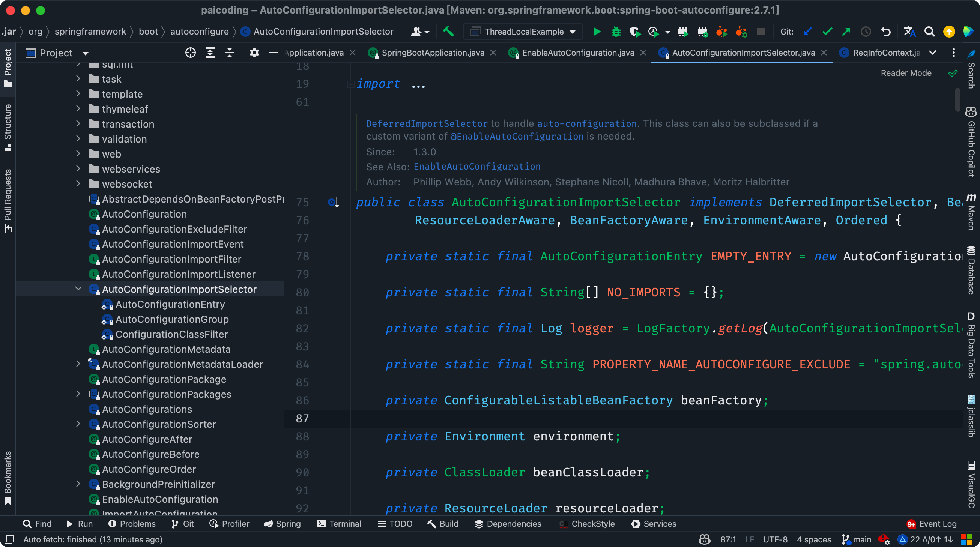This screenshot has height=547, width=980.
Task: Click the editor vertical scrollbar
Action: click(957, 99)
